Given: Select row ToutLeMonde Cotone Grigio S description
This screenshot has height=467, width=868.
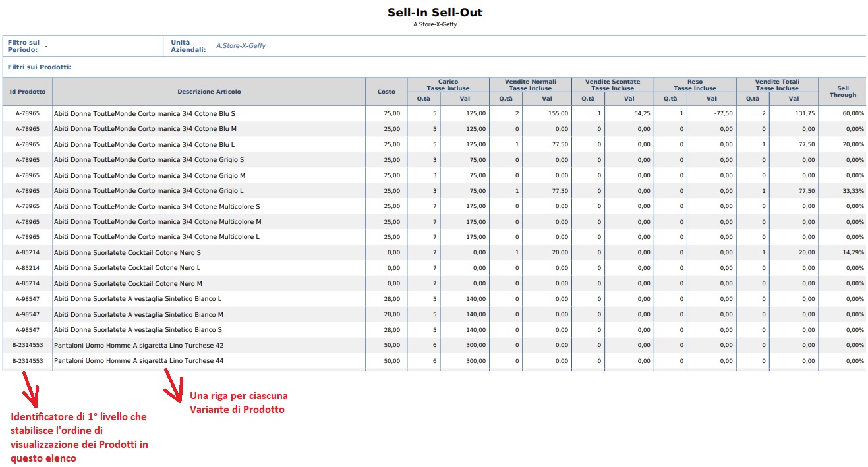Looking at the screenshot, I should [x=149, y=160].
